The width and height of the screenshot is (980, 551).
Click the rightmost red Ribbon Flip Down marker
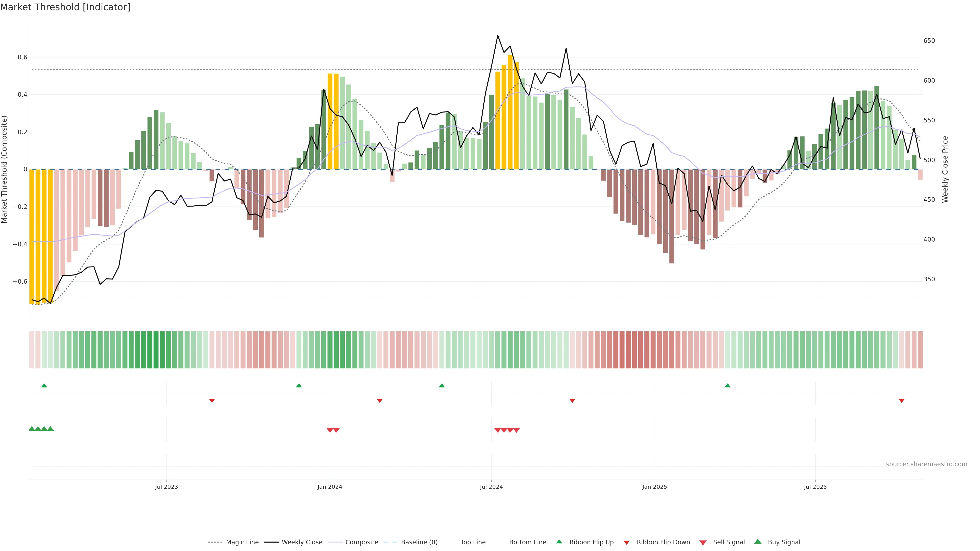coord(901,400)
